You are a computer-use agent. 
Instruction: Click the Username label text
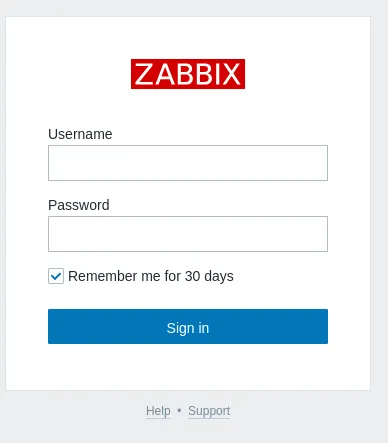80,134
